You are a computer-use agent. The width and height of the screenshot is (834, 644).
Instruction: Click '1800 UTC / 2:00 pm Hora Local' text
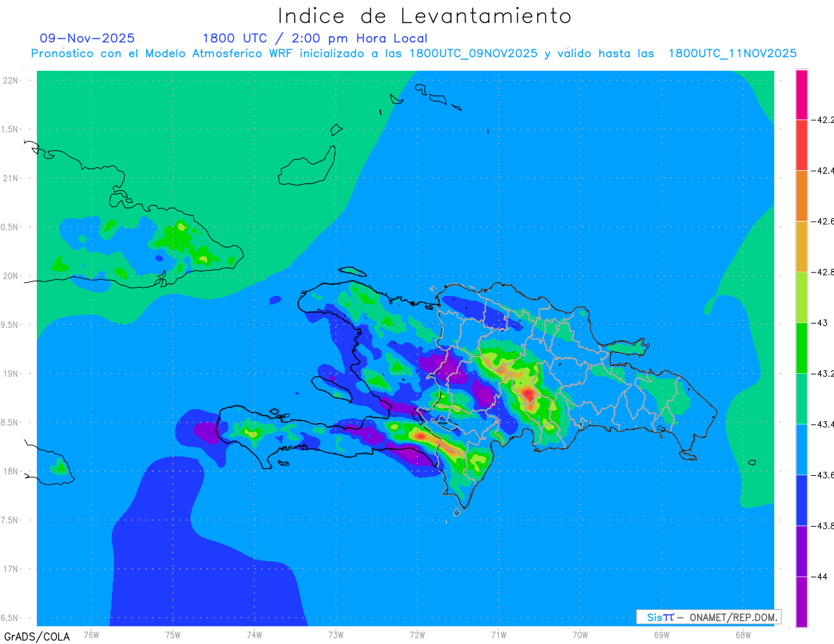(x=315, y=38)
